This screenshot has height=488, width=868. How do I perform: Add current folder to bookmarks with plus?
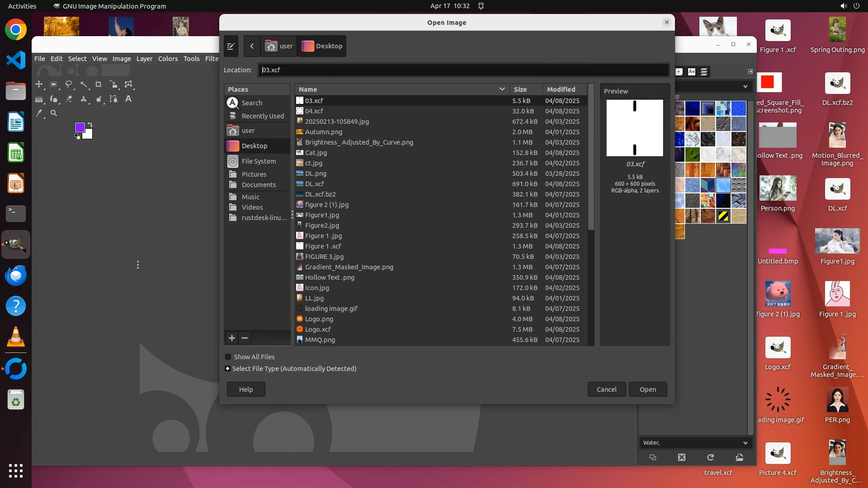[x=232, y=338]
